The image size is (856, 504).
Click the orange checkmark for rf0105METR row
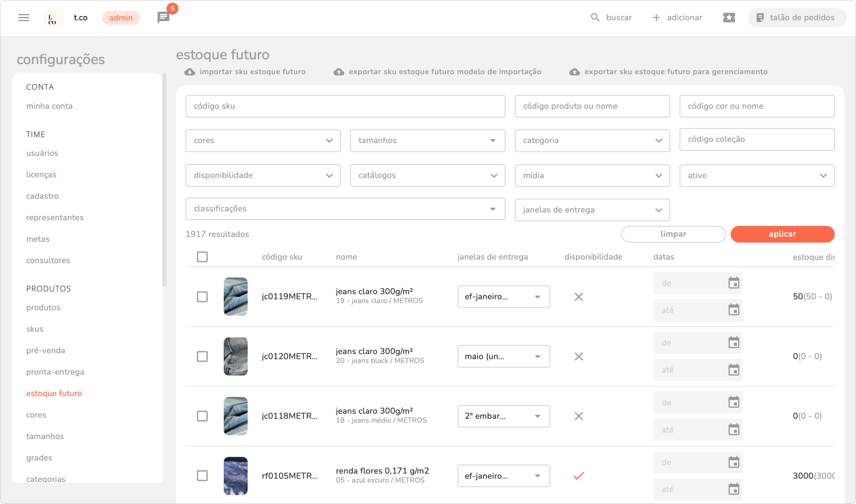[x=579, y=475]
